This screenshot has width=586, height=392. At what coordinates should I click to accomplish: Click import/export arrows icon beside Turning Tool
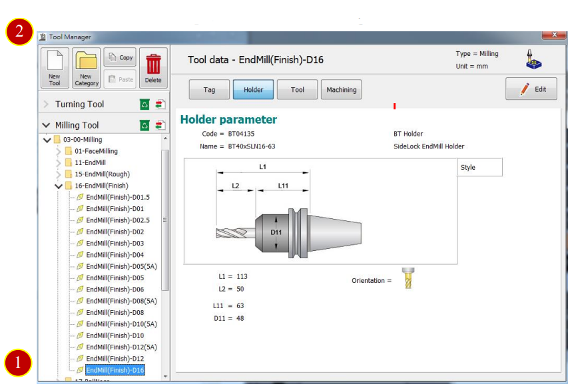(x=160, y=104)
